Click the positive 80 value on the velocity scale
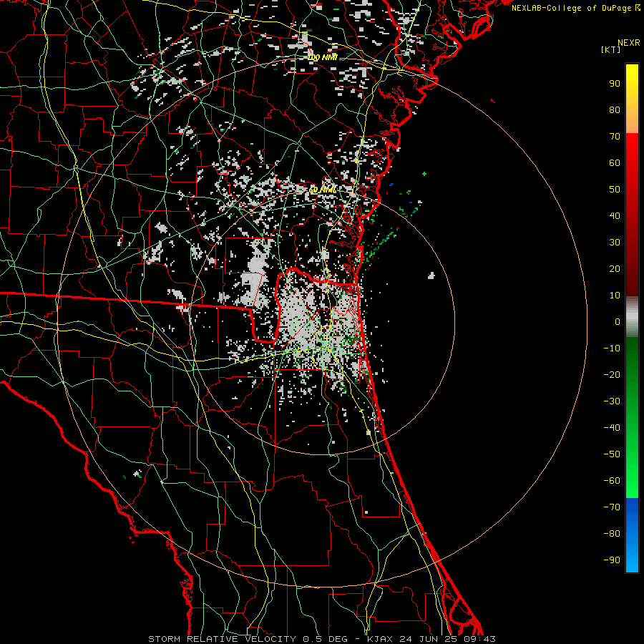This screenshot has height=644, width=644. click(615, 110)
